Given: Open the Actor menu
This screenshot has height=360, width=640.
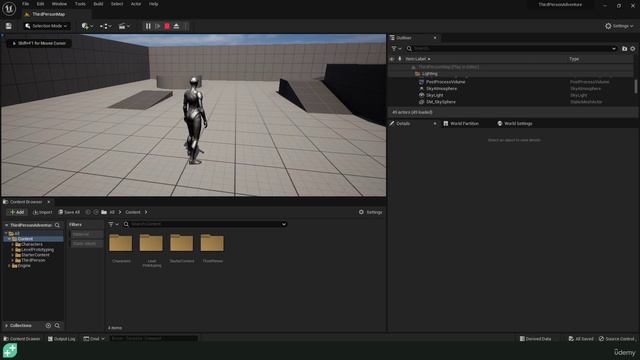Looking at the screenshot, I should (x=136, y=4).
